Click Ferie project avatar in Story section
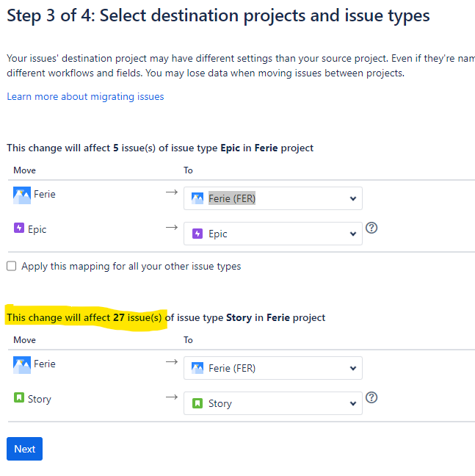The image size is (475, 476). 22,364
